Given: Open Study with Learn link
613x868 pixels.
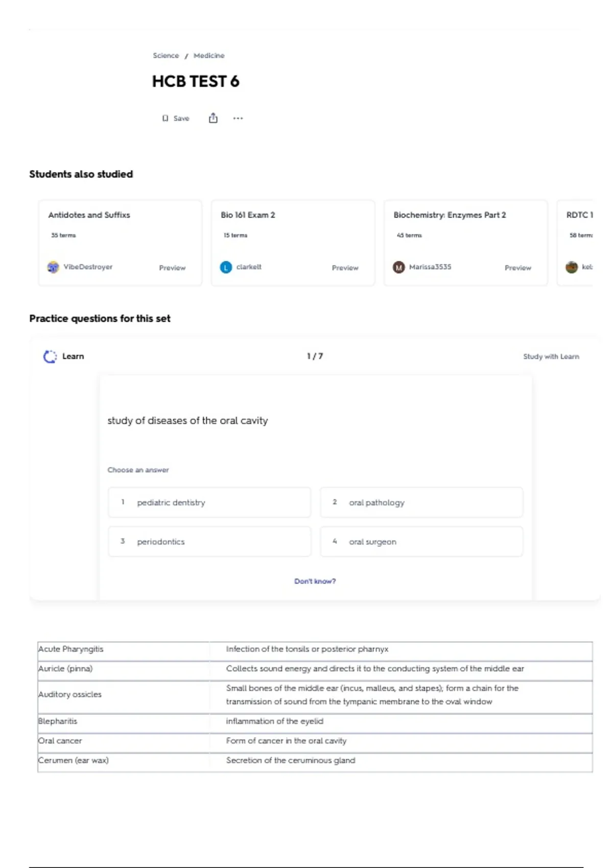Looking at the screenshot, I should click(551, 356).
